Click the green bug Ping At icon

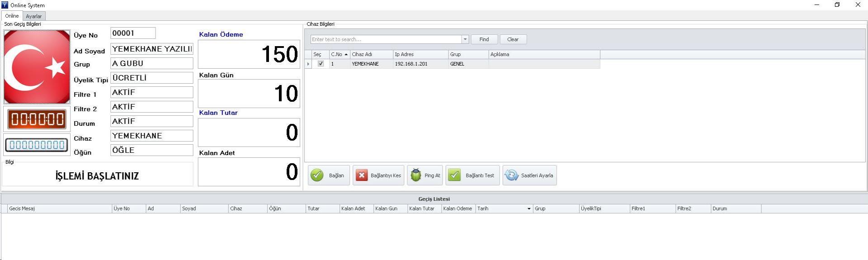[415, 175]
